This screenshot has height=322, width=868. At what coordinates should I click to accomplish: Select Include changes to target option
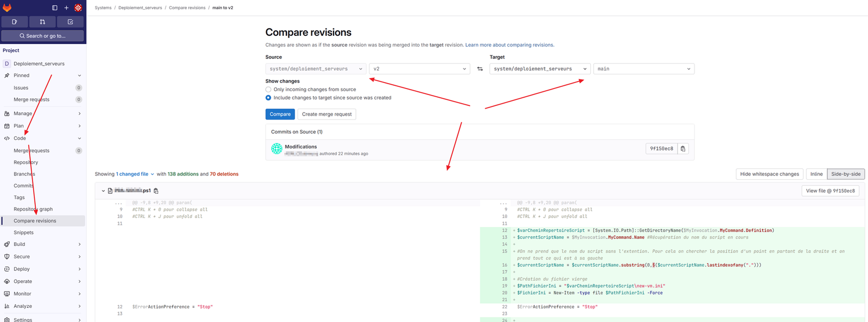[268, 98]
